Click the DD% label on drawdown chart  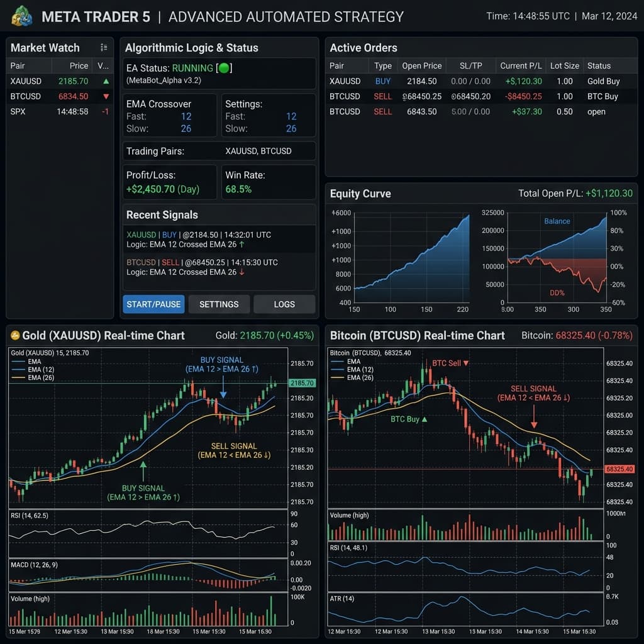[x=557, y=293]
